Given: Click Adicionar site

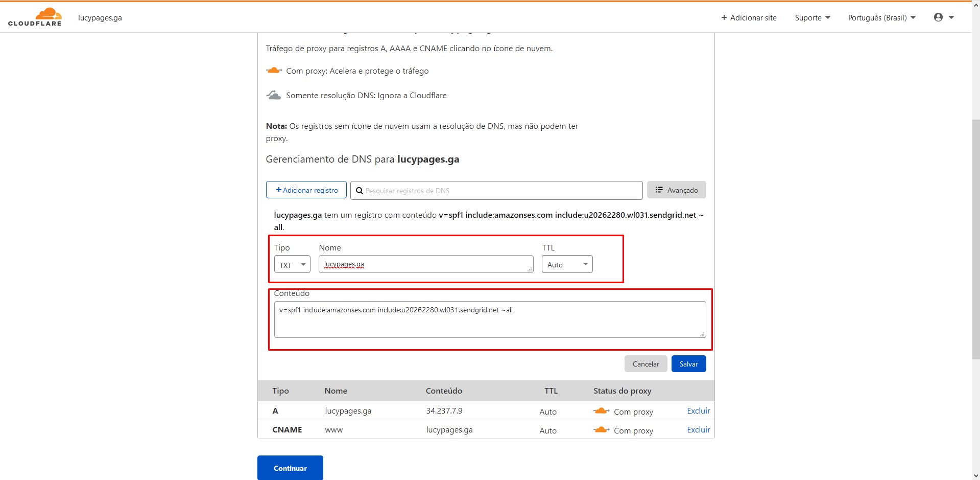Looking at the screenshot, I should coord(749,17).
